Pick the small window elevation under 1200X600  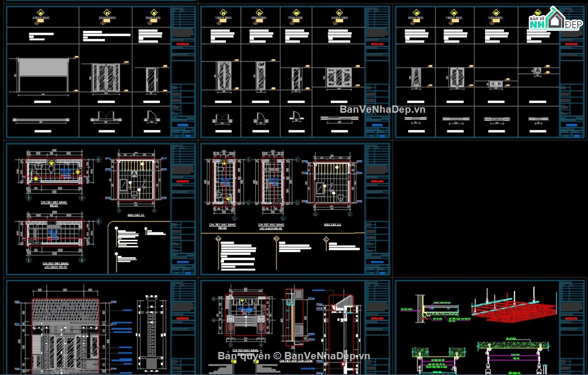click(x=496, y=84)
